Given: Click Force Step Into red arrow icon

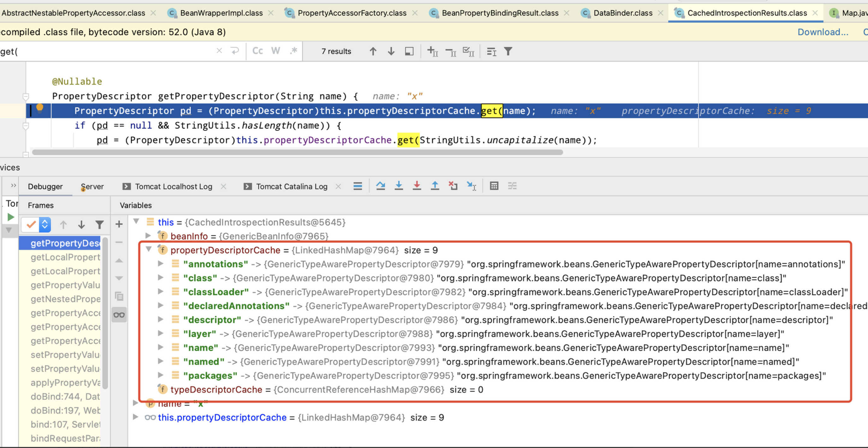Looking at the screenshot, I should [x=417, y=186].
